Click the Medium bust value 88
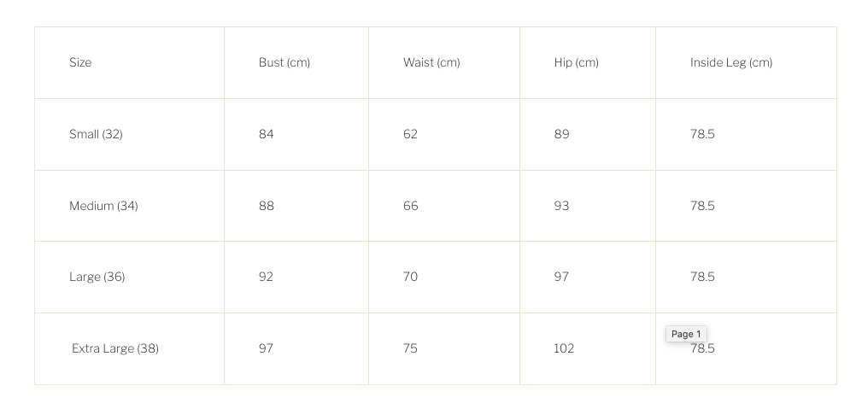The image size is (868, 409). coord(267,206)
